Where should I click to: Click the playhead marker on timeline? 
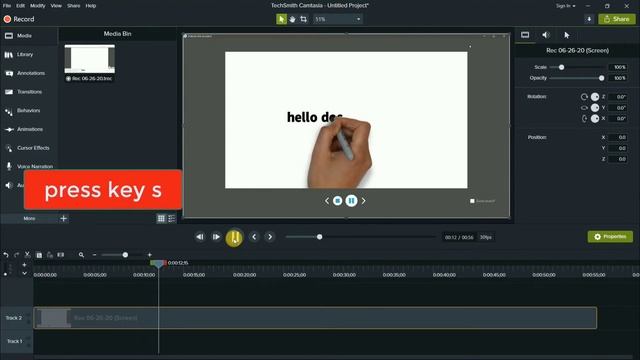pyautogui.click(x=158, y=264)
